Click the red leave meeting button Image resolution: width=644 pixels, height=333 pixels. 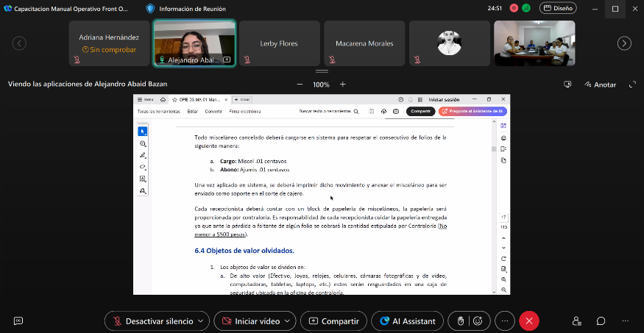tap(528, 321)
